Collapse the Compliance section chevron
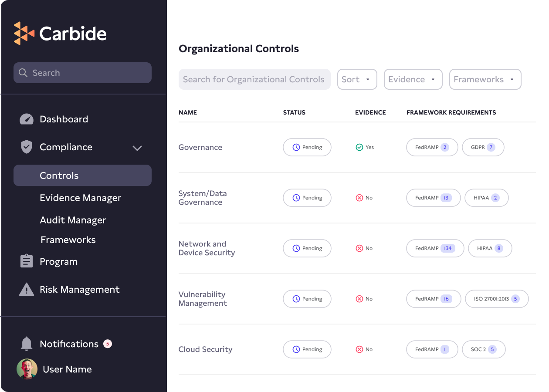 click(x=137, y=148)
